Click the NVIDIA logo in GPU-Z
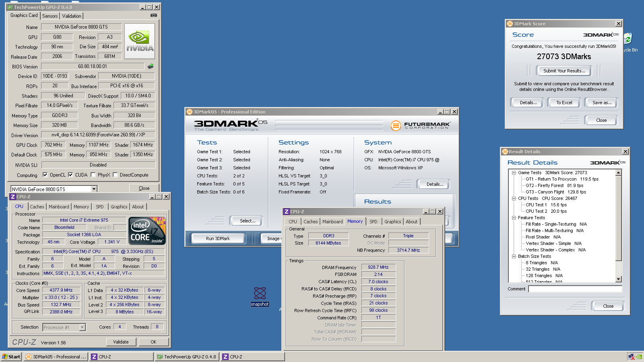This screenshot has width=644, height=362. click(x=140, y=42)
